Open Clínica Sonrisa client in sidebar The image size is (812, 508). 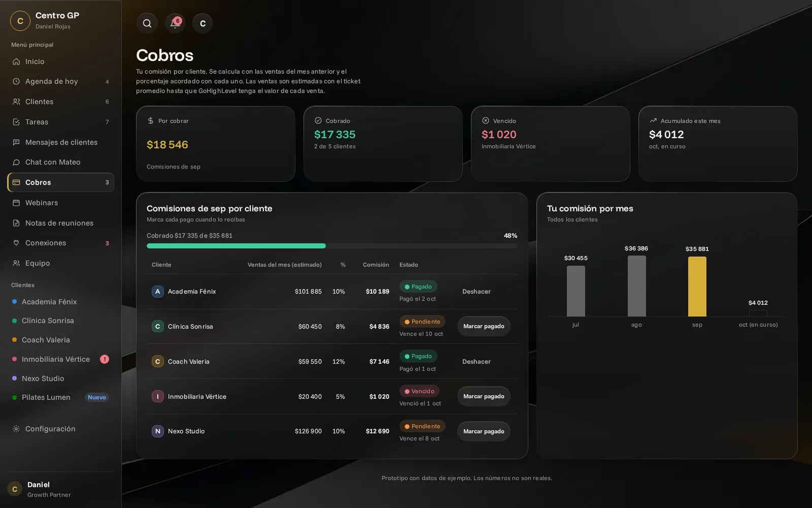tap(61, 321)
